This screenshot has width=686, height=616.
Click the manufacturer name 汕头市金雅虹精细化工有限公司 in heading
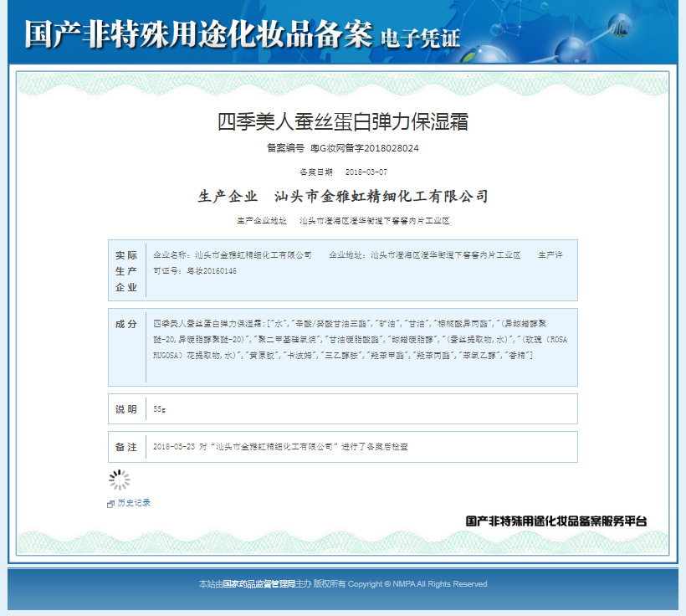381,196
